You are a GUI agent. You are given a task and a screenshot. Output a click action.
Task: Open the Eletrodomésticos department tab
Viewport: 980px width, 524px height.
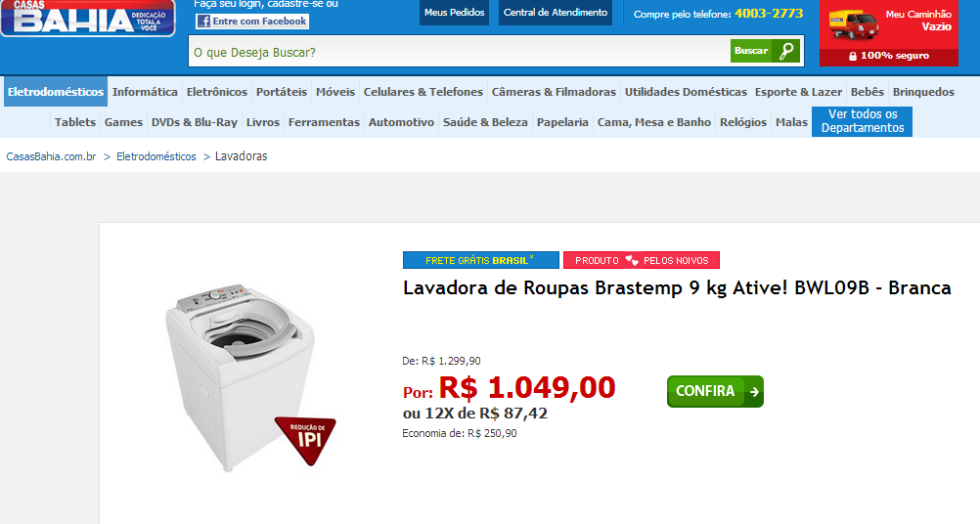point(56,92)
